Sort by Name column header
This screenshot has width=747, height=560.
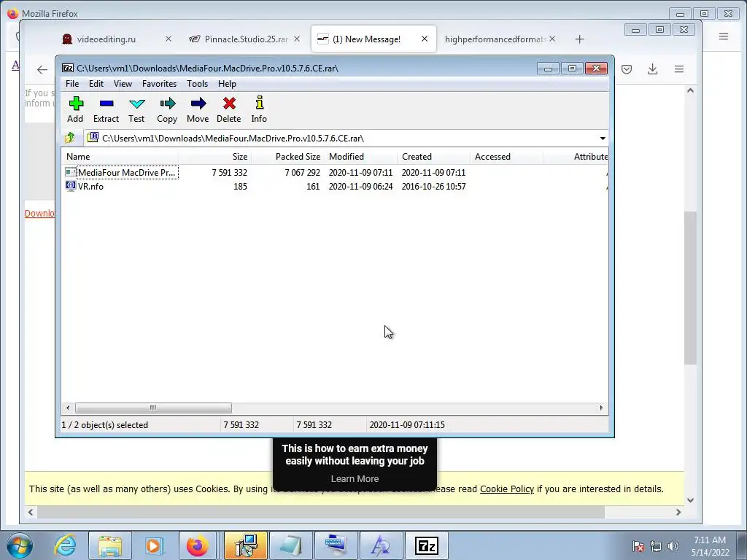coord(120,157)
